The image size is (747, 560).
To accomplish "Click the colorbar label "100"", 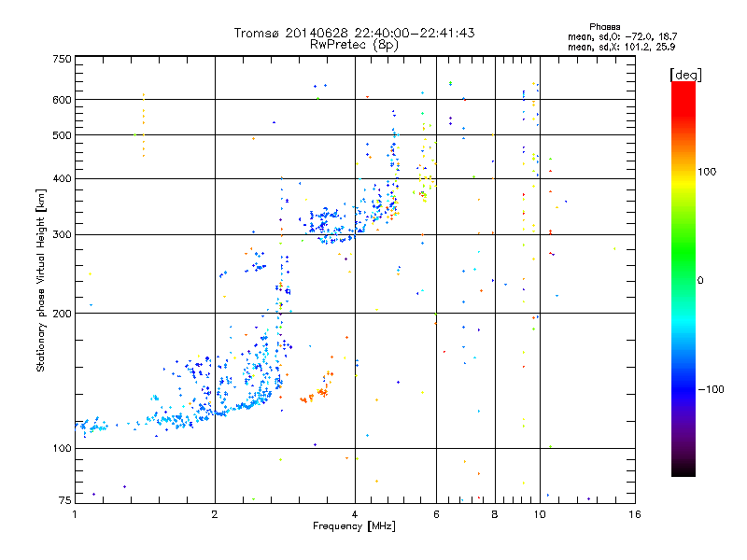I will tap(707, 172).
